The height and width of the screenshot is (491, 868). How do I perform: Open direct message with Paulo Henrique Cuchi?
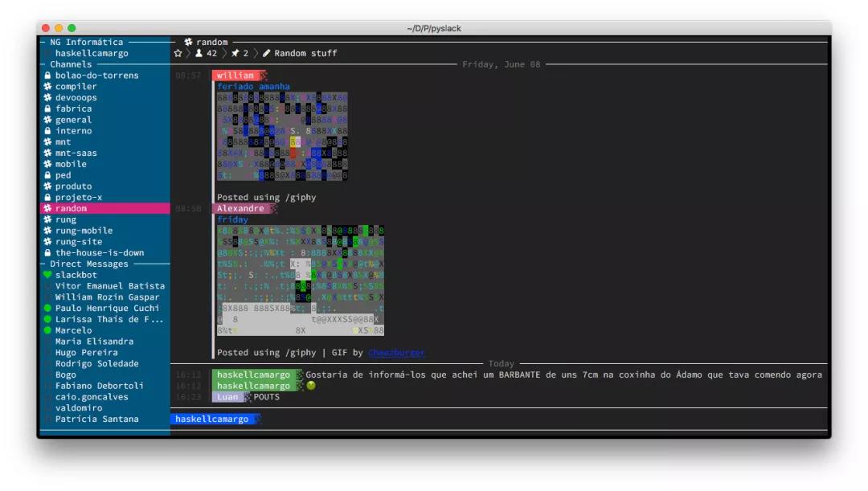tap(105, 308)
